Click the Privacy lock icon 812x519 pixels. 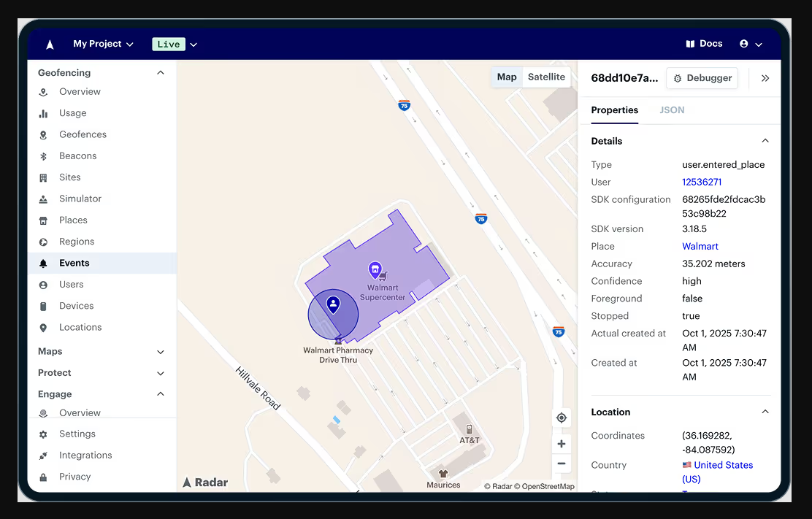point(44,477)
